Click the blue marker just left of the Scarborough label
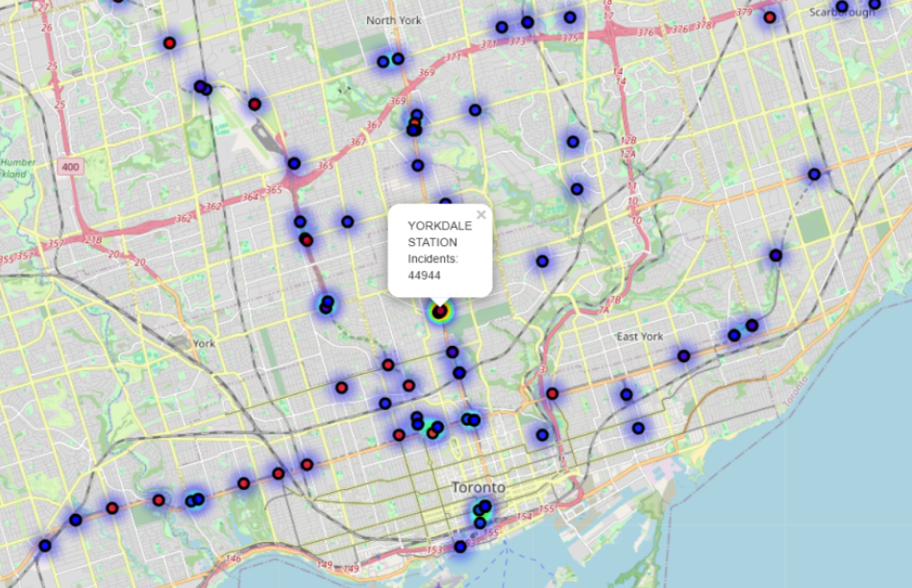Screen dimensions: 912x588 (x=842, y=7)
